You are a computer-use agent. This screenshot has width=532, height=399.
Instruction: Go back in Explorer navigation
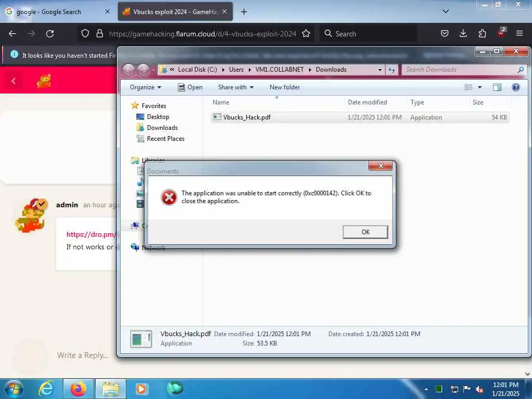click(x=128, y=70)
